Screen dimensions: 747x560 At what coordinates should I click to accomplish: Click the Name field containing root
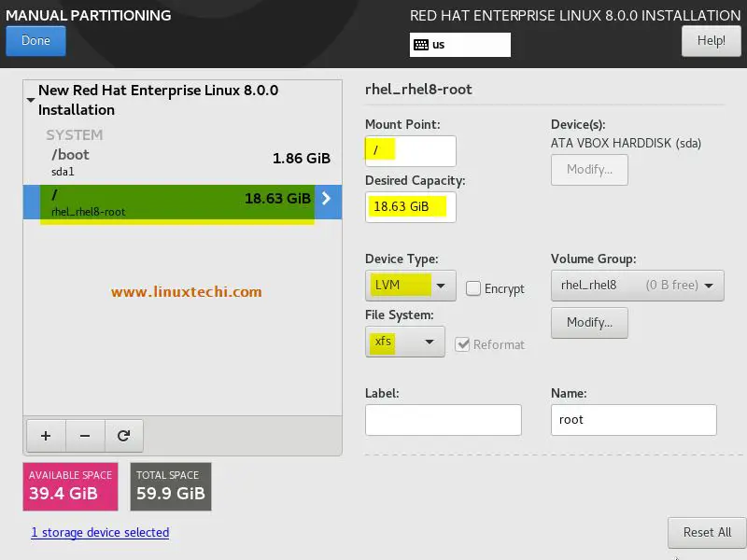tap(634, 419)
